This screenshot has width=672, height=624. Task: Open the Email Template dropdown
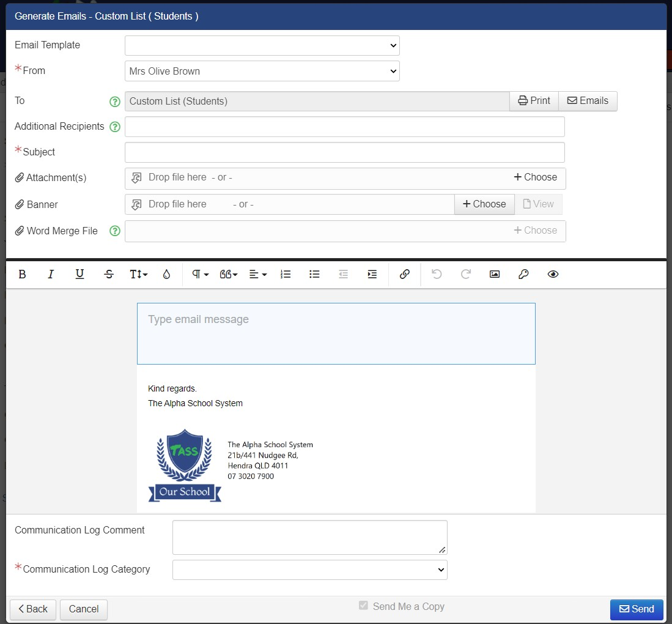[x=262, y=45]
